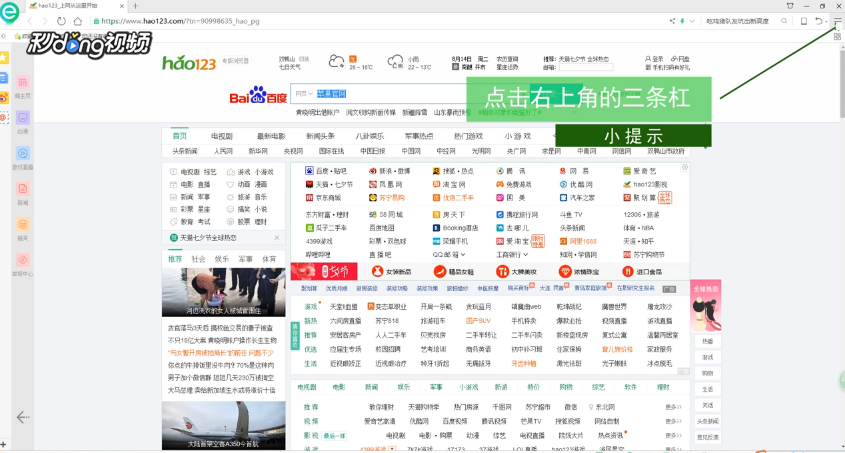Click the Baidu logo

coord(258,95)
